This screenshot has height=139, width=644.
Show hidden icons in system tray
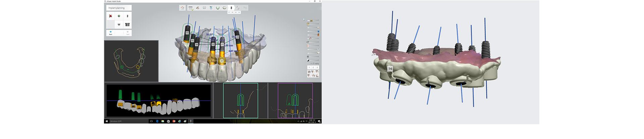(x=298, y=121)
